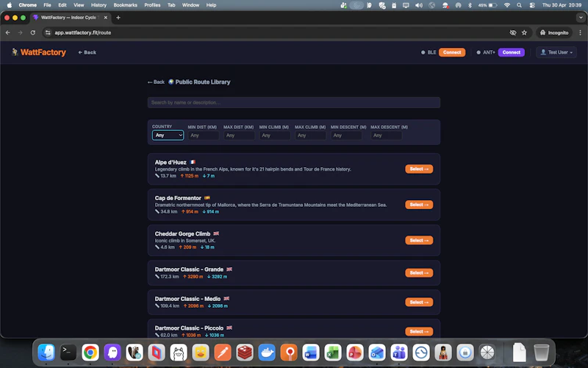Close the WattFactory browser tab
The width and height of the screenshot is (588, 368).
point(106,18)
